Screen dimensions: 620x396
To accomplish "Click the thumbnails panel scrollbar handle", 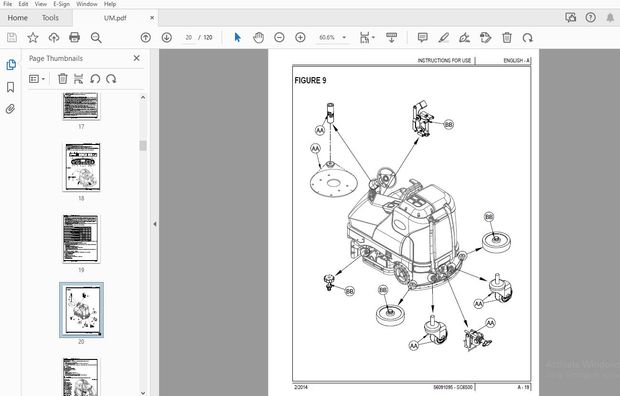I will tap(143, 146).
